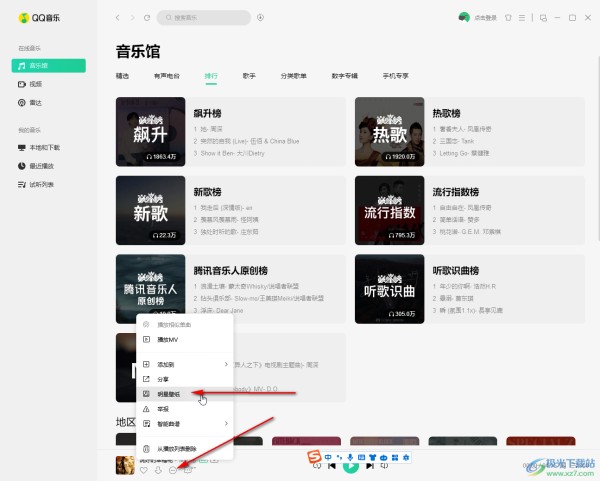Expand 添加到 submenu arrow
Viewport: 600px width, 481px height.
[x=226, y=364]
